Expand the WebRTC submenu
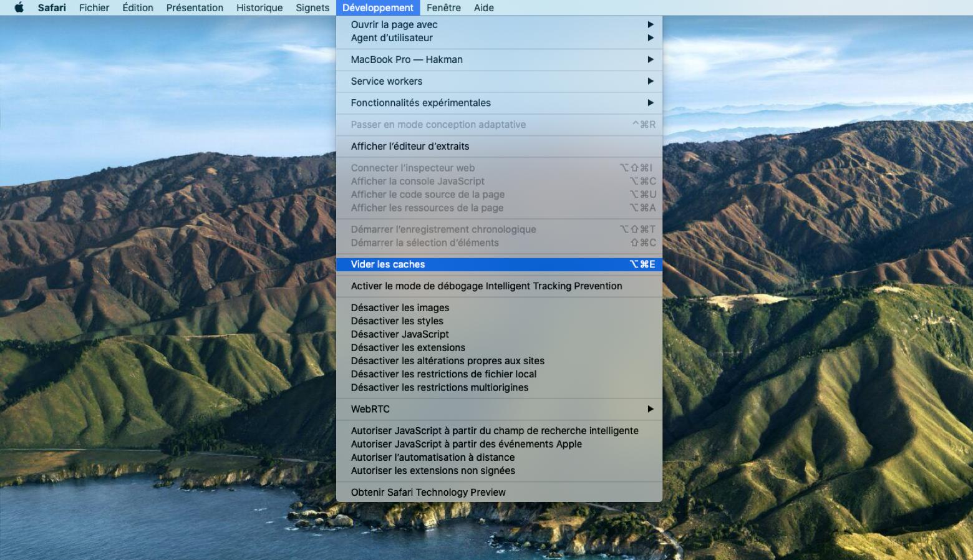Viewport: 973px width, 560px height. click(x=499, y=409)
